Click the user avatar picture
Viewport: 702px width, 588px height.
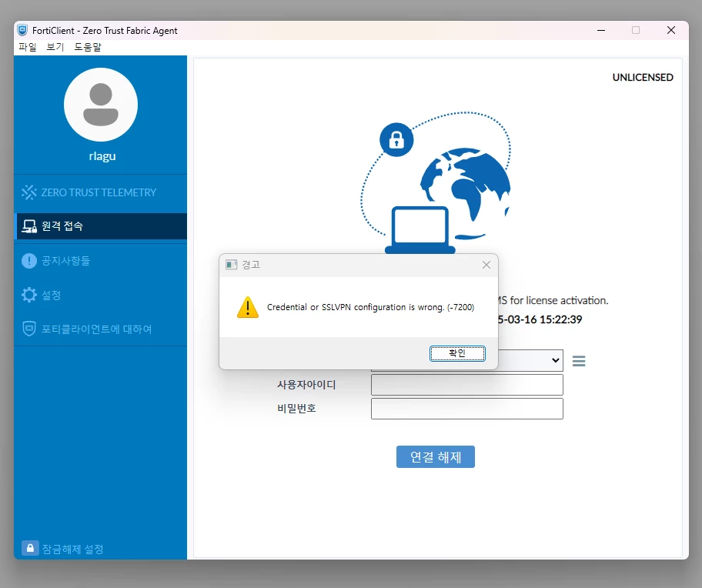(101, 105)
